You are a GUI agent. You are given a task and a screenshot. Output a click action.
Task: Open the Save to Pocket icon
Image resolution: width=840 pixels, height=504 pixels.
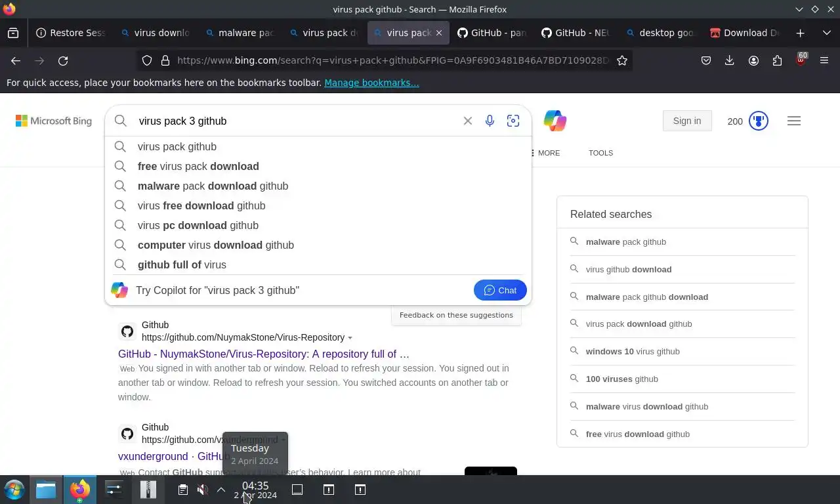pyautogui.click(x=706, y=60)
